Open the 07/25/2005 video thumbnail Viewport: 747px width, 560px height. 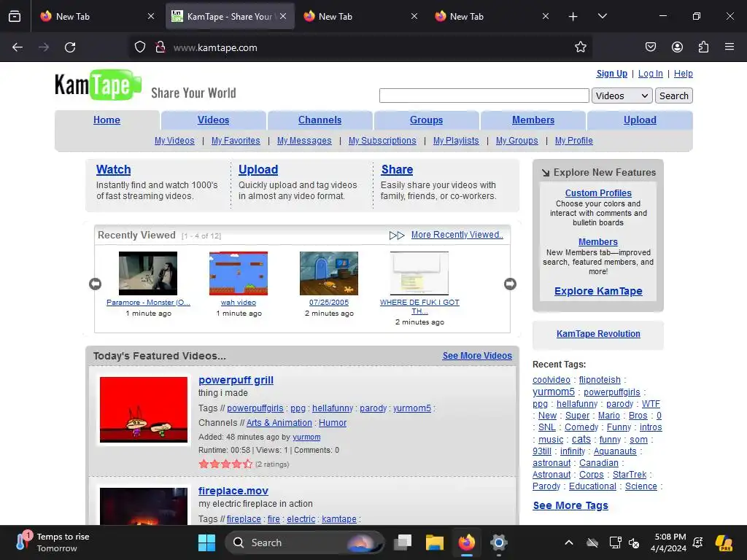[x=329, y=273]
